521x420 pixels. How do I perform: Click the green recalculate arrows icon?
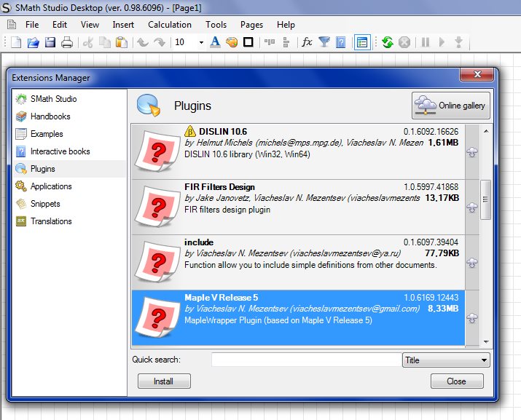click(387, 42)
